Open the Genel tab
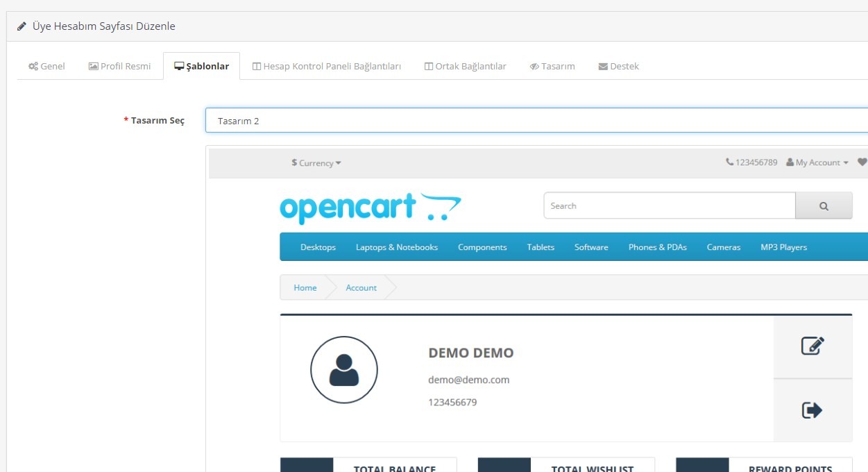 46,67
